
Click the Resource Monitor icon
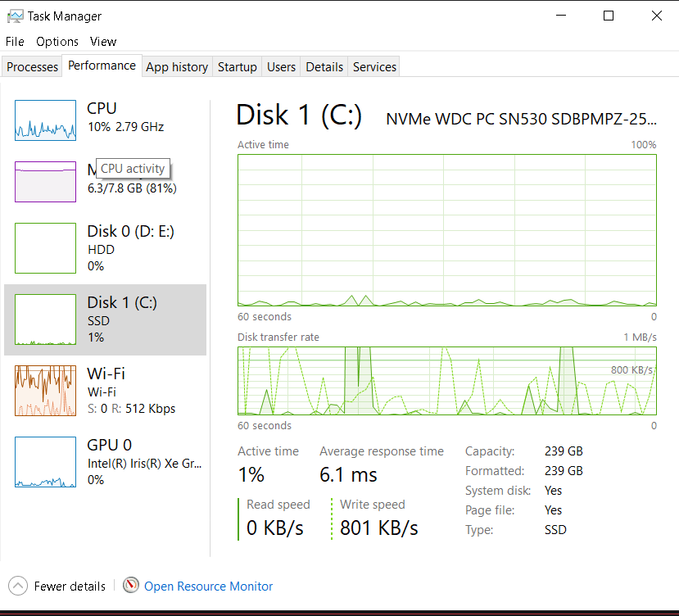click(x=131, y=586)
